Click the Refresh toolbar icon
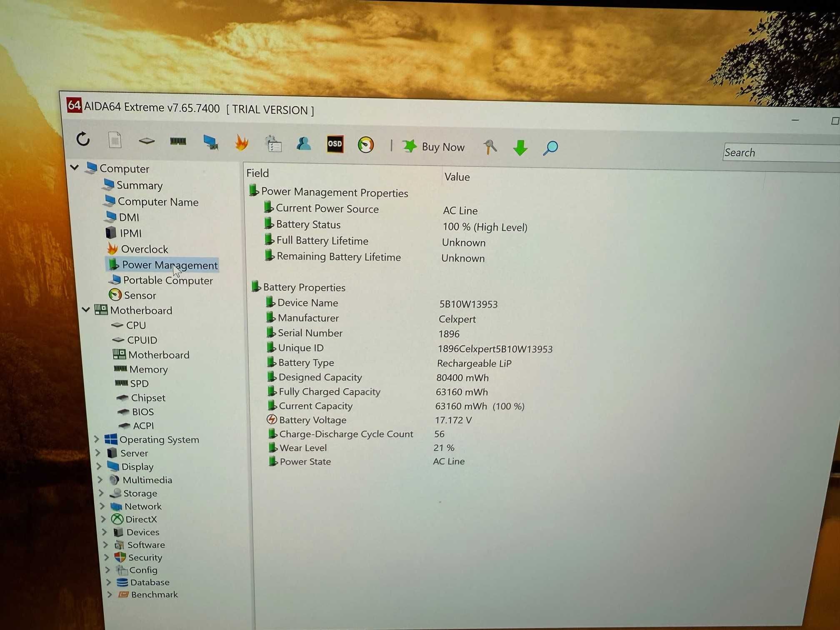The width and height of the screenshot is (840, 630). (83, 139)
